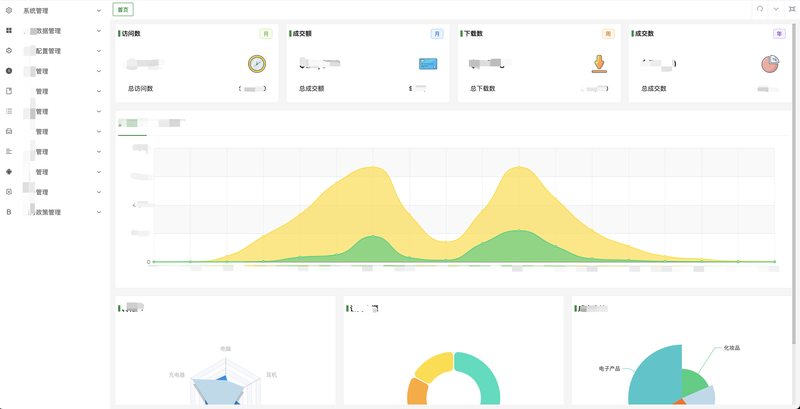
Task: Click the circular refresh icon in top bar
Action: pos(760,9)
